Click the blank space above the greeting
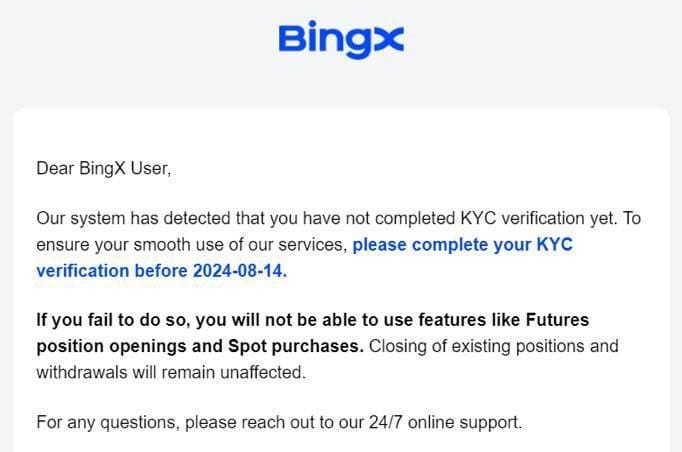This screenshot has height=452, width=682. click(x=341, y=133)
